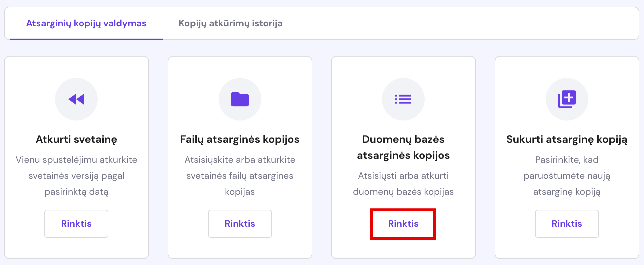Click the Duomenų bazės card description text
644x265 pixels.
pyautogui.click(x=403, y=183)
